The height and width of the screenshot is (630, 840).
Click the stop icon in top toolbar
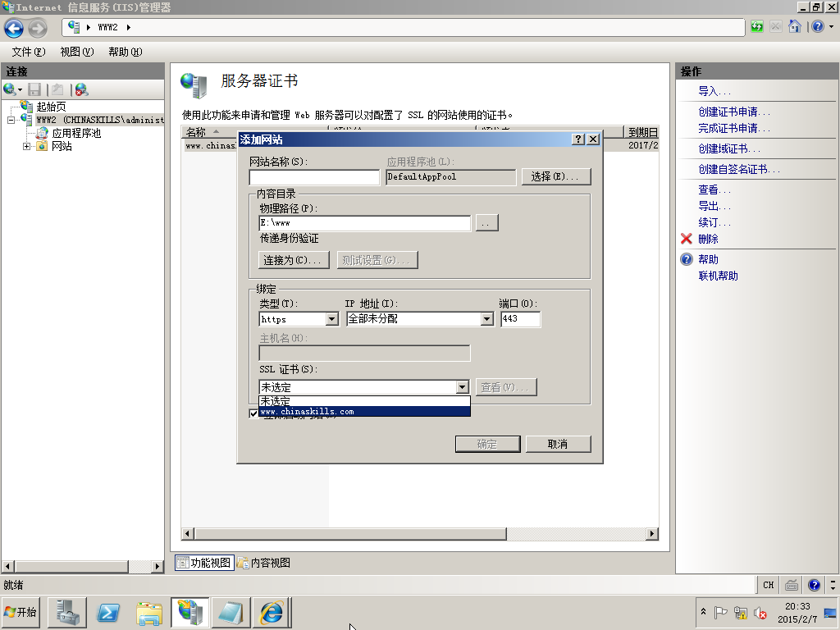pyautogui.click(x=776, y=26)
